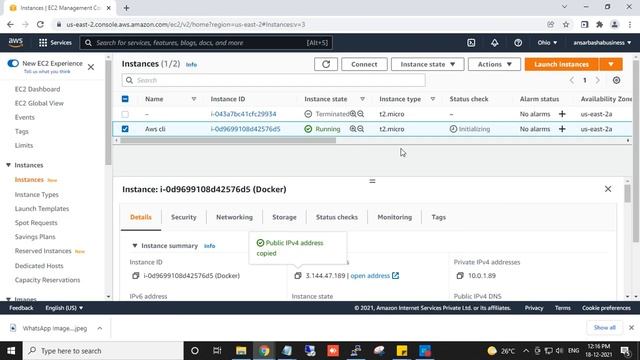Image resolution: width=640 pixels, height=360 pixels.
Task: Open the ansarbashabusiness account menu
Action: point(602,42)
